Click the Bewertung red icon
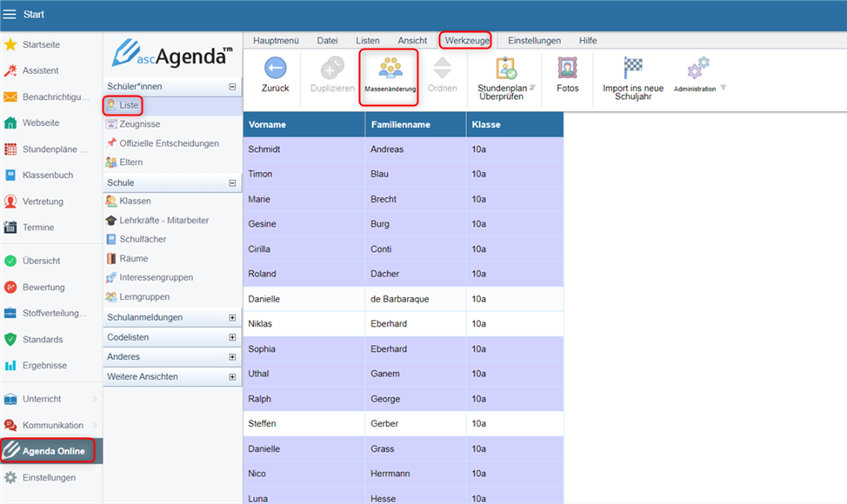 tap(10, 287)
